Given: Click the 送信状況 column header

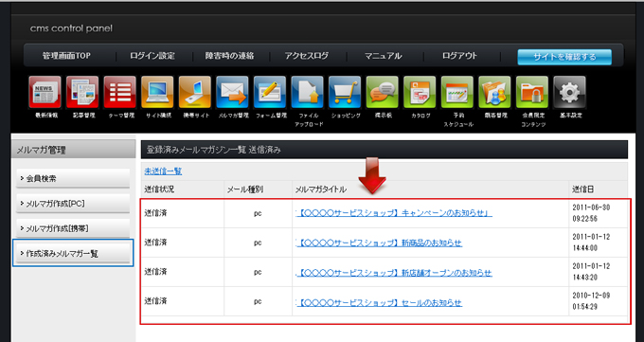Looking at the screenshot, I should click(x=159, y=189).
